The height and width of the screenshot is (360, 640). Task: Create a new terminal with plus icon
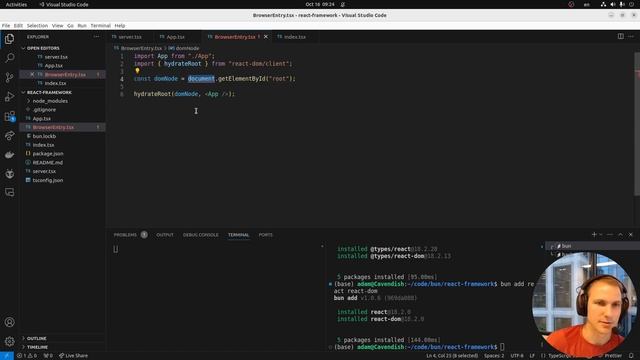point(594,235)
